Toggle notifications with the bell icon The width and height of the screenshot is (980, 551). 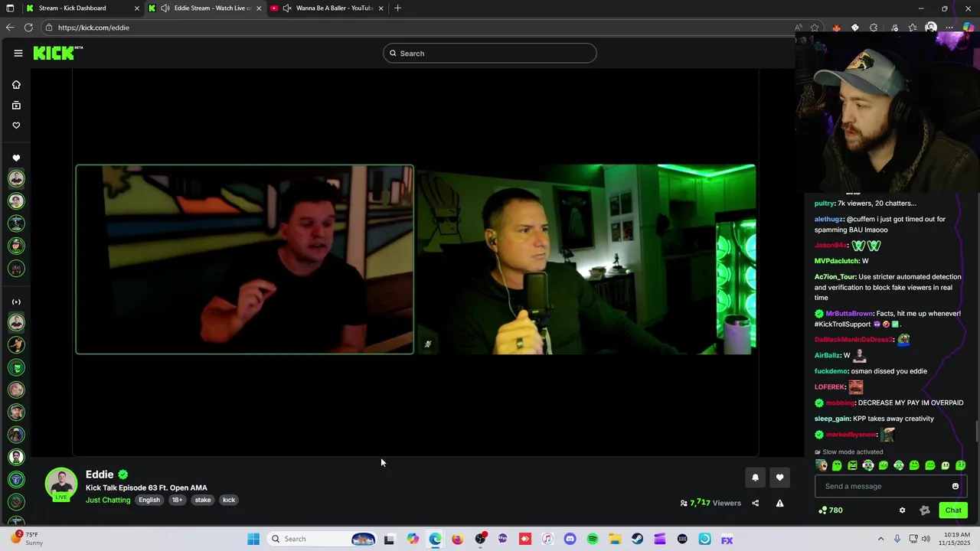[755, 478]
